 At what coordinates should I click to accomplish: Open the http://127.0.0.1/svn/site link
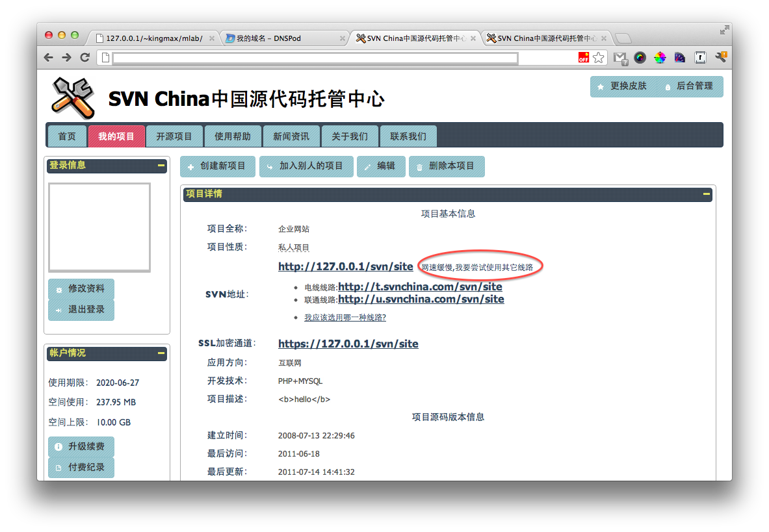pyautogui.click(x=345, y=266)
